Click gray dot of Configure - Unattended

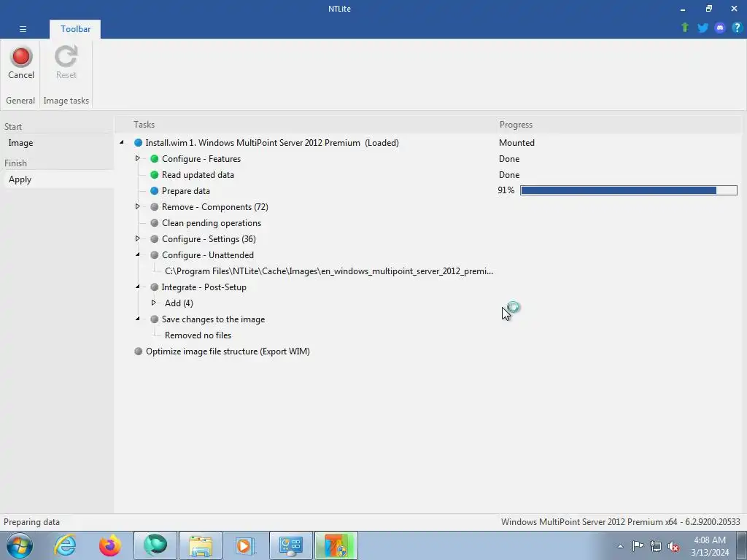tap(155, 255)
